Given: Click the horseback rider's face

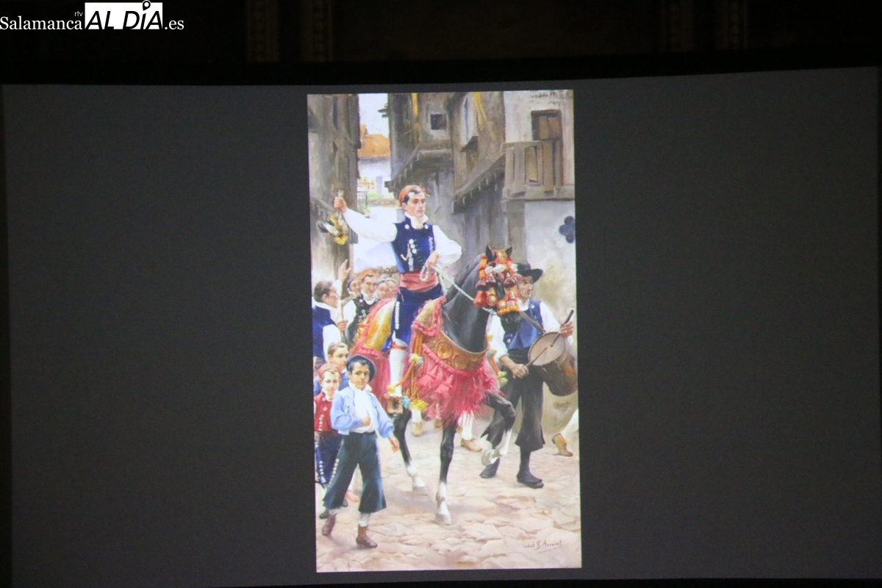Looking at the screenshot, I should [x=414, y=202].
